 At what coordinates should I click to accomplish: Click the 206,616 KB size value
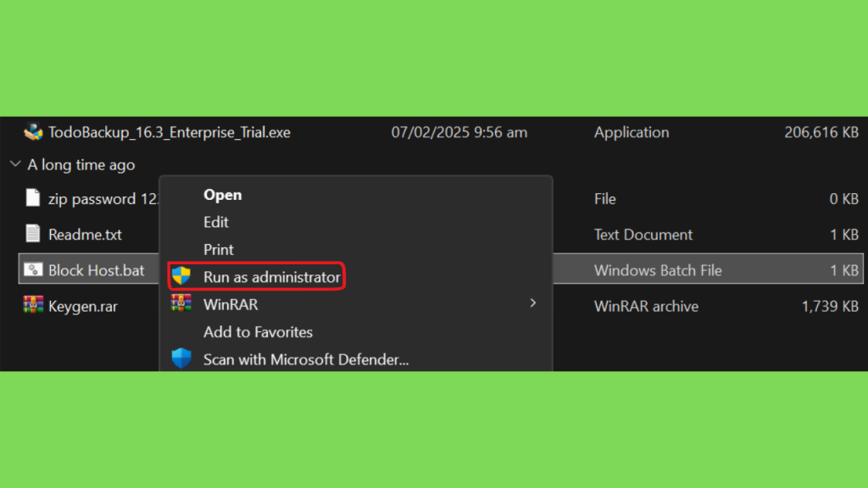point(821,132)
